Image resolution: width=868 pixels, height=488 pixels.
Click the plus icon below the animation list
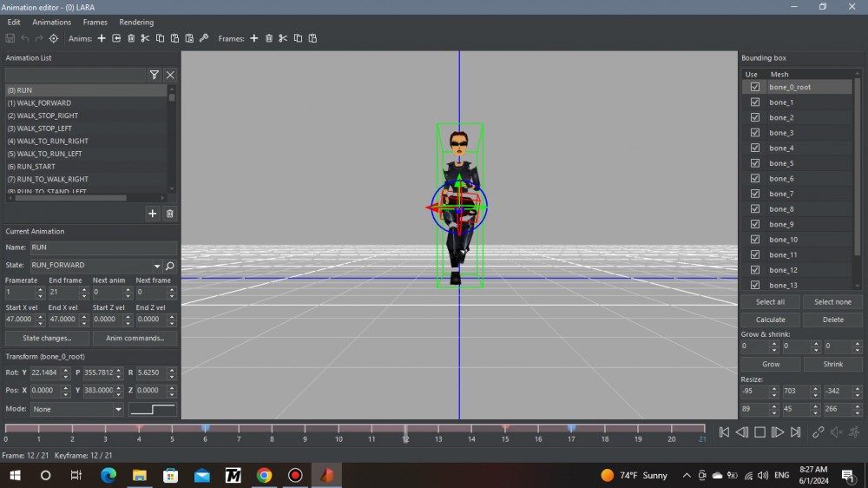click(x=152, y=214)
